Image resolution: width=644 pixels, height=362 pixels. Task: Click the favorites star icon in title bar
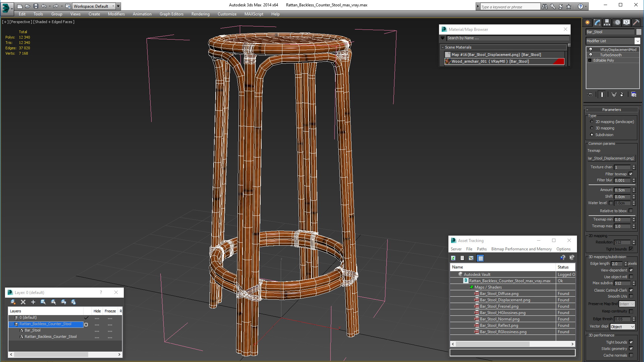click(x=569, y=6)
